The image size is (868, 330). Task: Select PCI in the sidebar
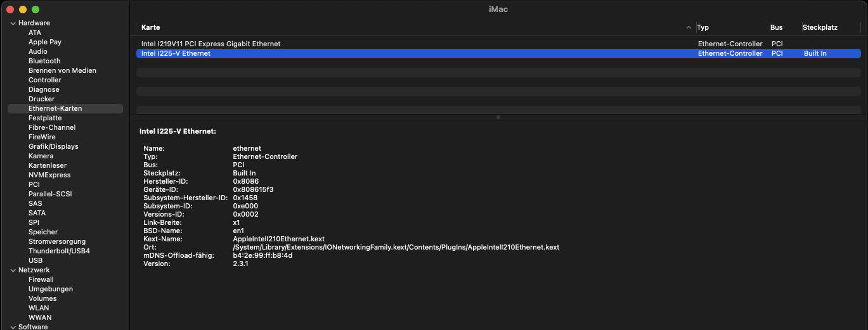click(x=34, y=184)
